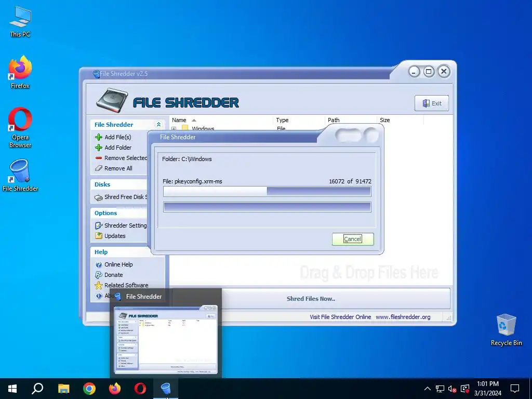Click Add File(s) label
The height and width of the screenshot is (399, 532).
point(118,137)
